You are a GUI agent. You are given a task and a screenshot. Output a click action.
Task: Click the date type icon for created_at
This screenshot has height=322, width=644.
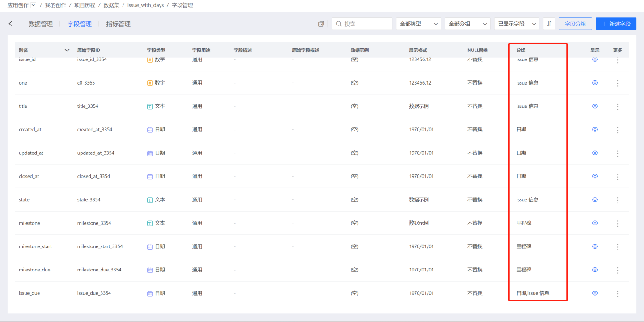[150, 130]
